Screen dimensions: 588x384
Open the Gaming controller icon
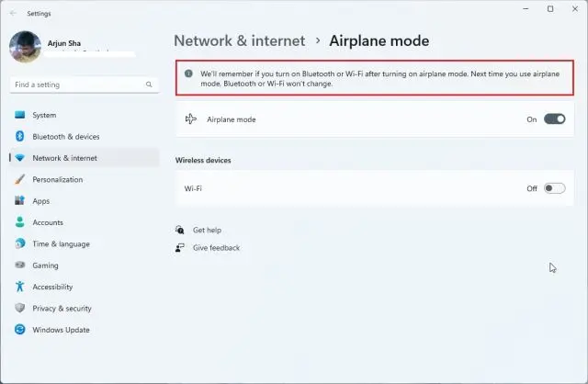coord(19,265)
